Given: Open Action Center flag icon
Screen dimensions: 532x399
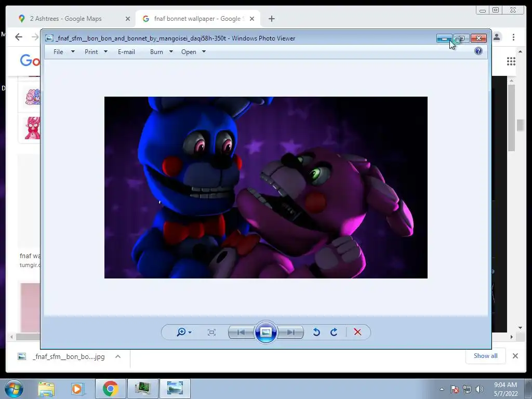Looking at the screenshot, I should 455,389.
